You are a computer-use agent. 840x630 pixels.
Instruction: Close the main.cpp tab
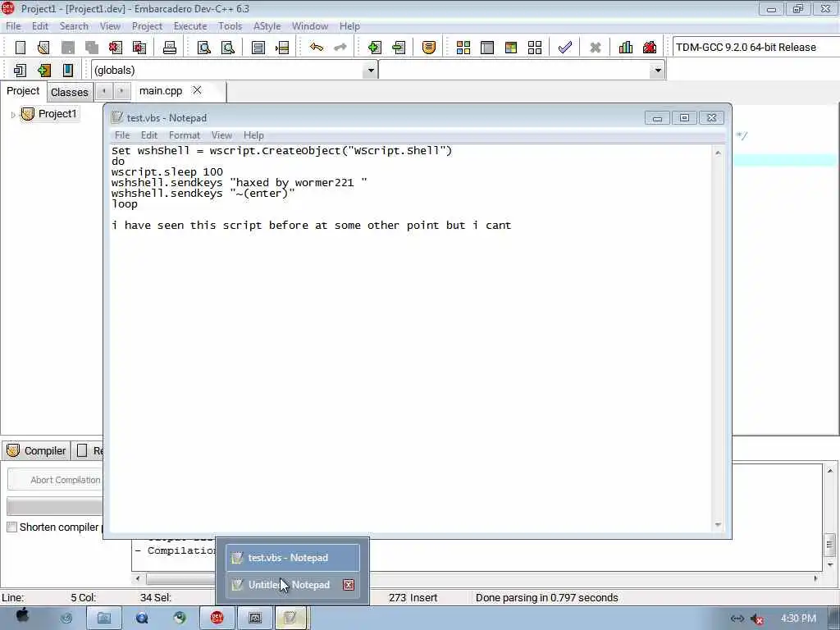[197, 90]
